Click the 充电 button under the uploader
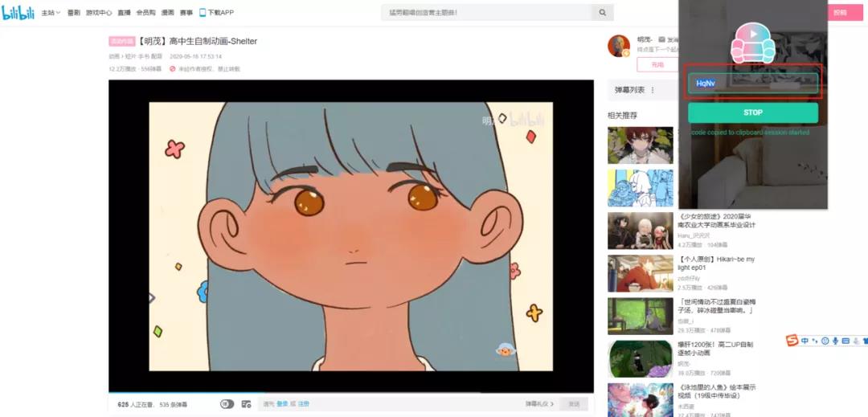This screenshot has width=868, height=417. click(x=657, y=65)
